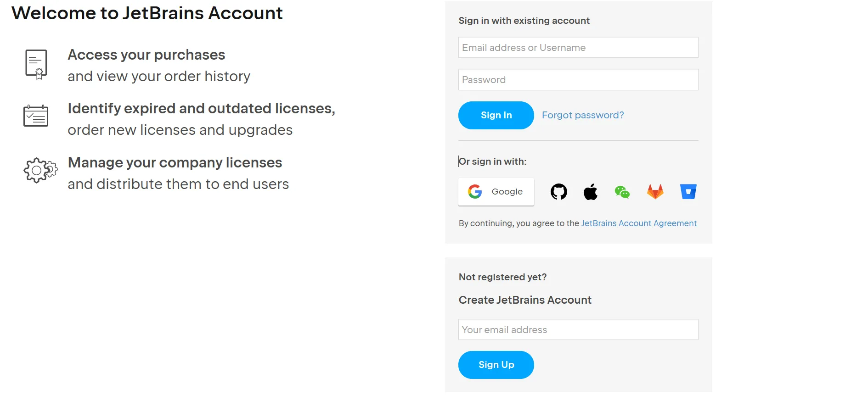Click the company licenses gear icon

pos(40,171)
